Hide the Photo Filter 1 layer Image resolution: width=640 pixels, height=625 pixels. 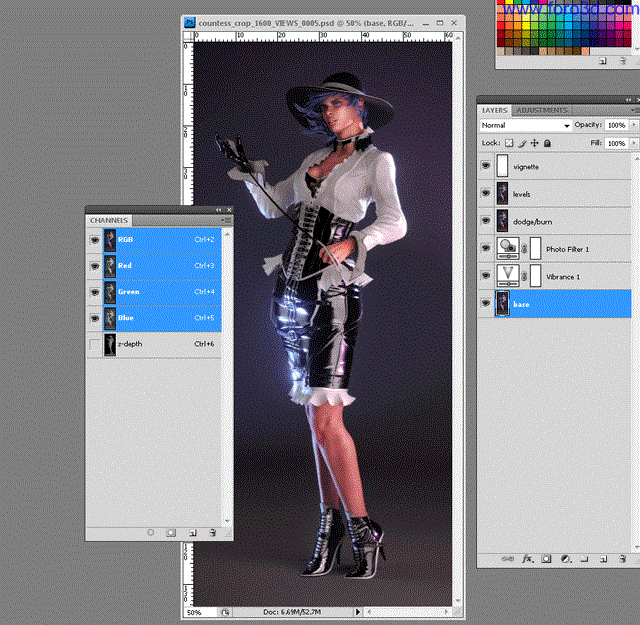click(486, 248)
